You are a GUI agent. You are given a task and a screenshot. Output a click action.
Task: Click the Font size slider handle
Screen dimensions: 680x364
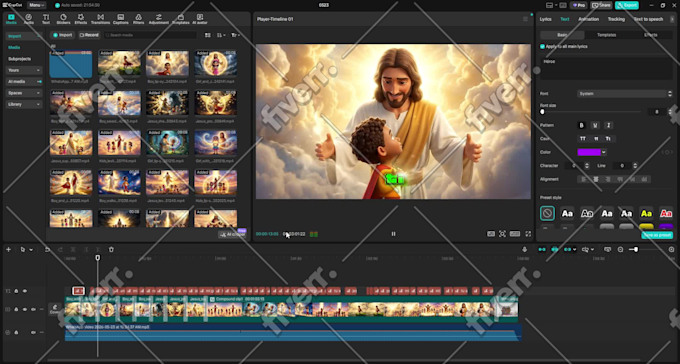[542, 112]
